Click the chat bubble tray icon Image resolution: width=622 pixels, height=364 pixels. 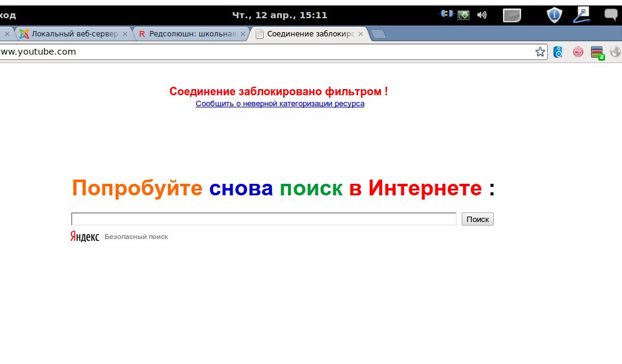tap(610, 15)
